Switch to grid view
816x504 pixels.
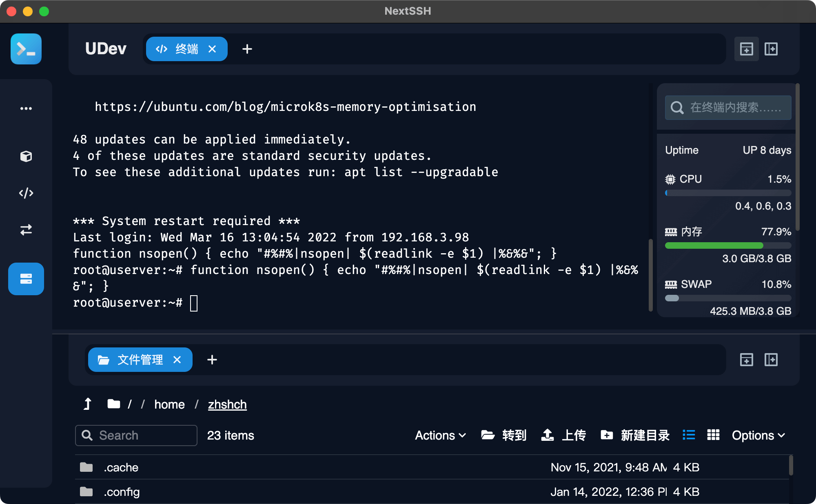point(713,435)
